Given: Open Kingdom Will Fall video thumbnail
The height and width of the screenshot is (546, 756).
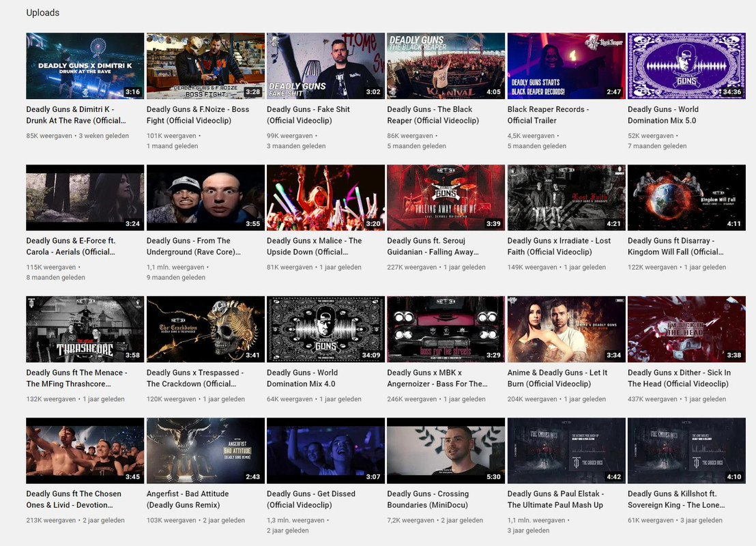Looking at the screenshot, I should (686, 198).
